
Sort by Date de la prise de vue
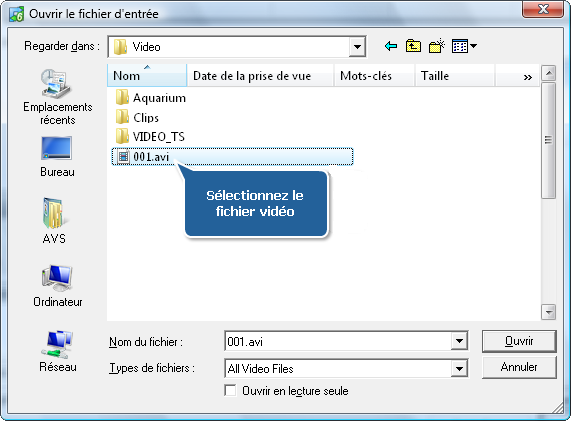coord(260,75)
